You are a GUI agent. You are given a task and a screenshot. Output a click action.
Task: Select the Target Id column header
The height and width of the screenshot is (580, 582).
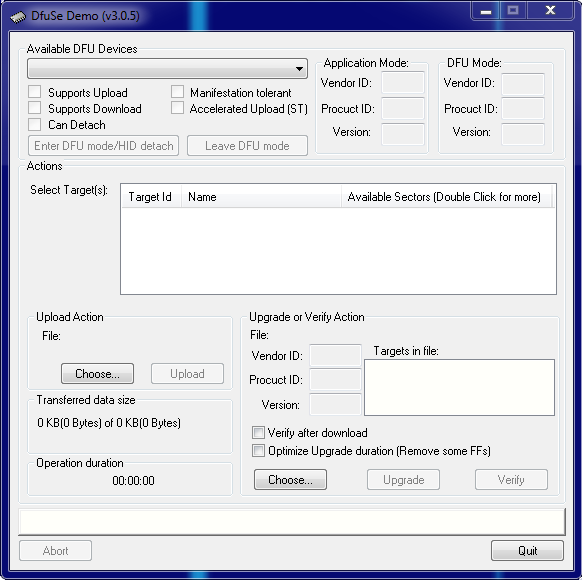[151, 197]
